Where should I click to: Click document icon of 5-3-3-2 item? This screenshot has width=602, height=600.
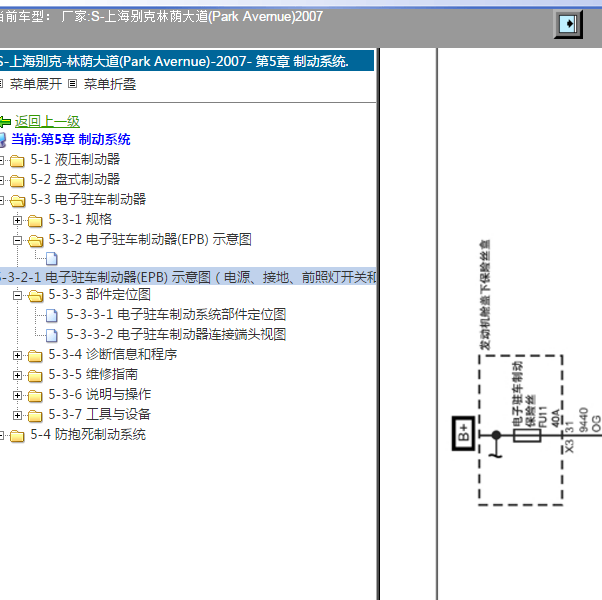(52, 336)
